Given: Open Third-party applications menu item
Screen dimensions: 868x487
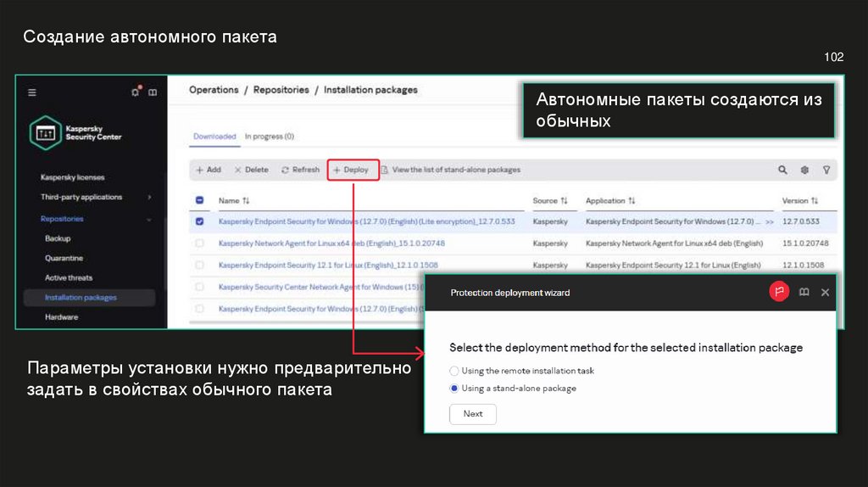Looking at the screenshot, I should [x=81, y=197].
